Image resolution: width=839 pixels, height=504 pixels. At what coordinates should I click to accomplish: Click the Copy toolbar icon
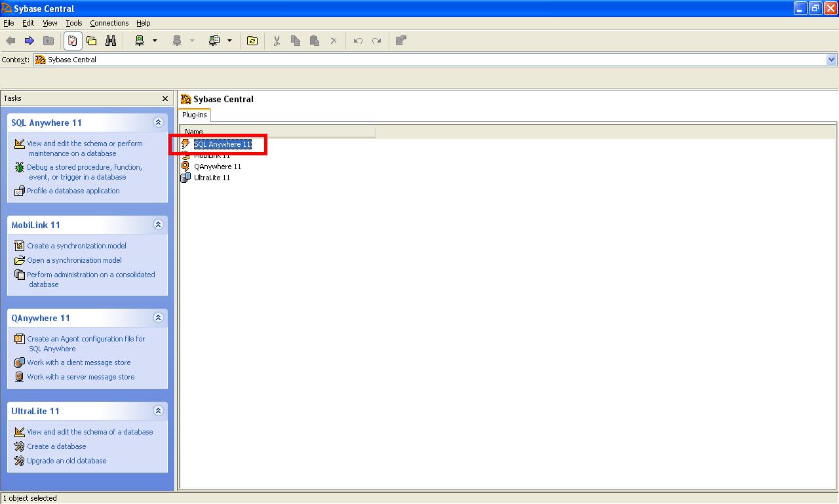point(294,41)
